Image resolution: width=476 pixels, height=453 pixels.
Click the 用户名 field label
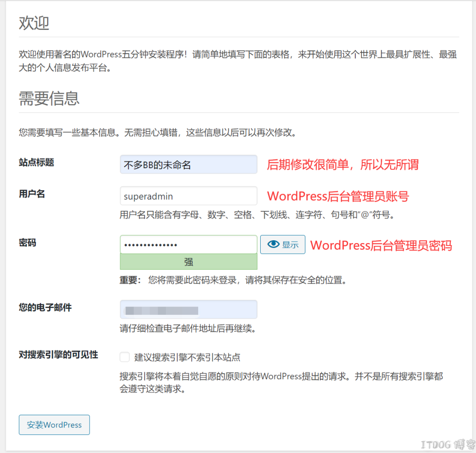(x=32, y=194)
